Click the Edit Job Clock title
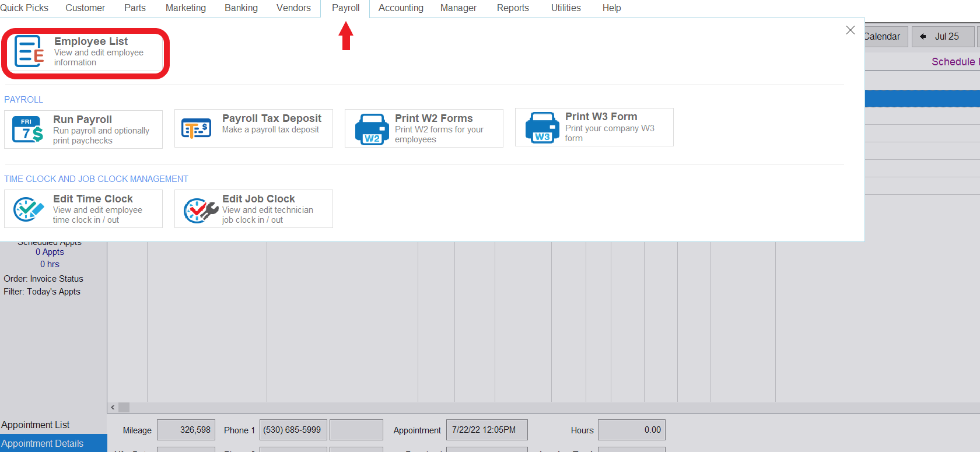The height and width of the screenshot is (452, 980). pyautogui.click(x=258, y=199)
